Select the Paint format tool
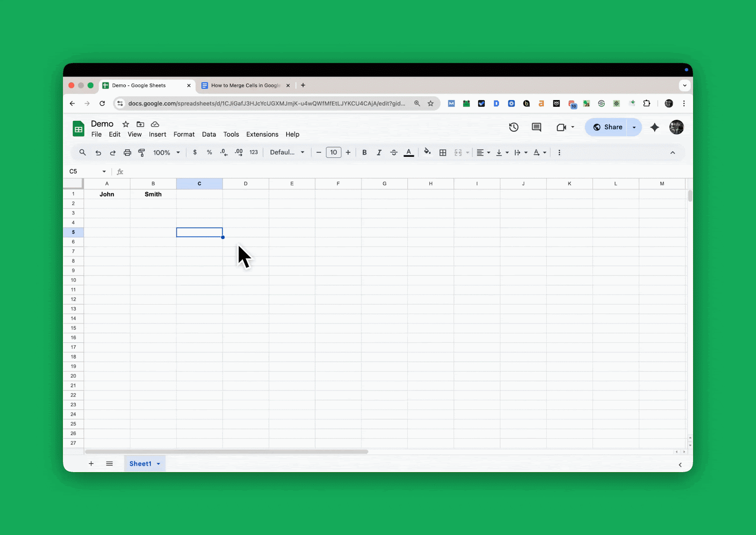The width and height of the screenshot is (756, 535). pos(142,152)
